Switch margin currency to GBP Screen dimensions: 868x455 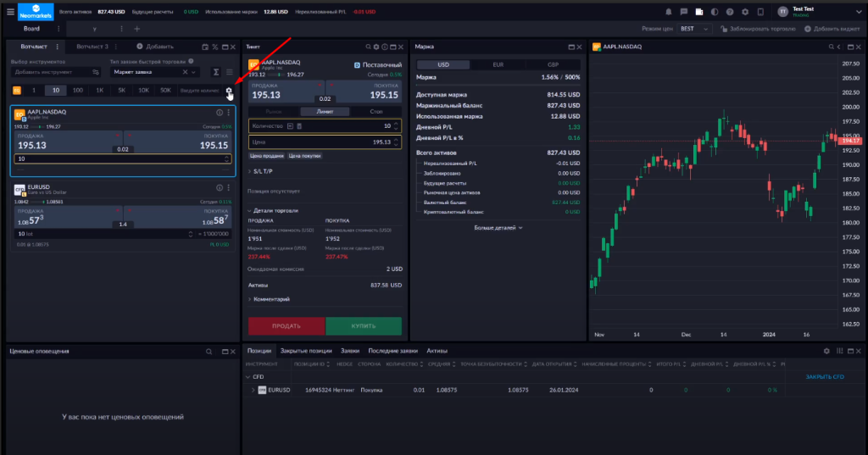pyautogui.click(x=553, y=64)
